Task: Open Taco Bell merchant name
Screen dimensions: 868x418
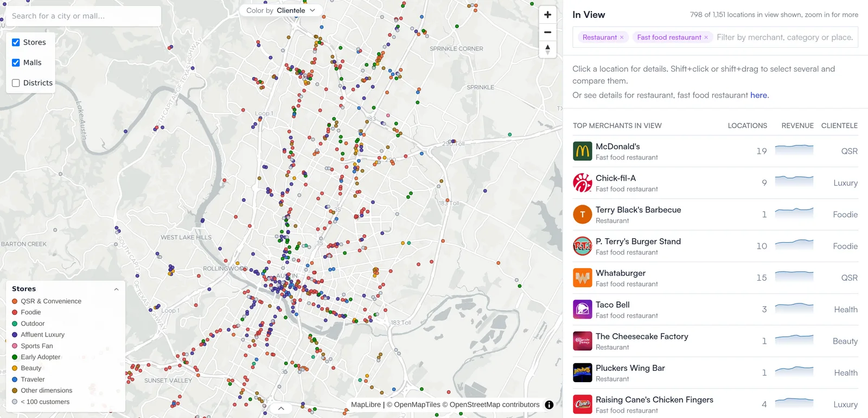Action: [x=612, y=305]
